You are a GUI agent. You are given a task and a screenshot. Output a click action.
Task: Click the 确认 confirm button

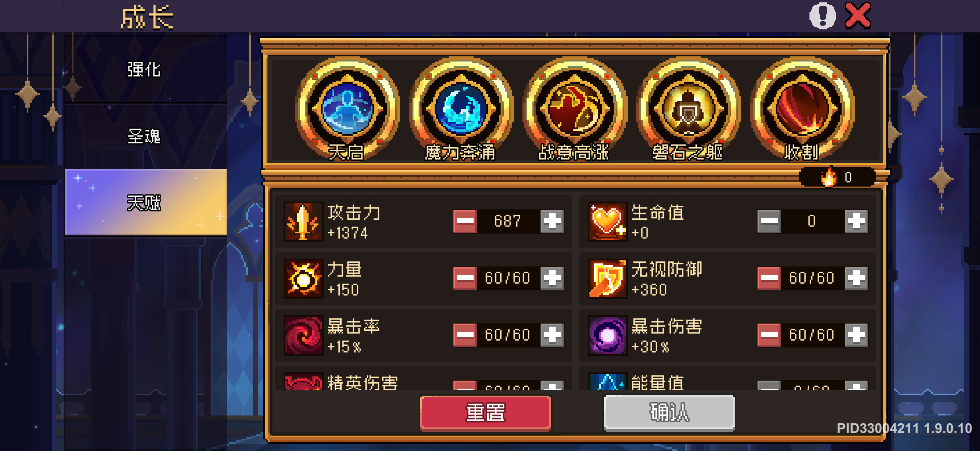pyautogui.click(x=669, y=413)
